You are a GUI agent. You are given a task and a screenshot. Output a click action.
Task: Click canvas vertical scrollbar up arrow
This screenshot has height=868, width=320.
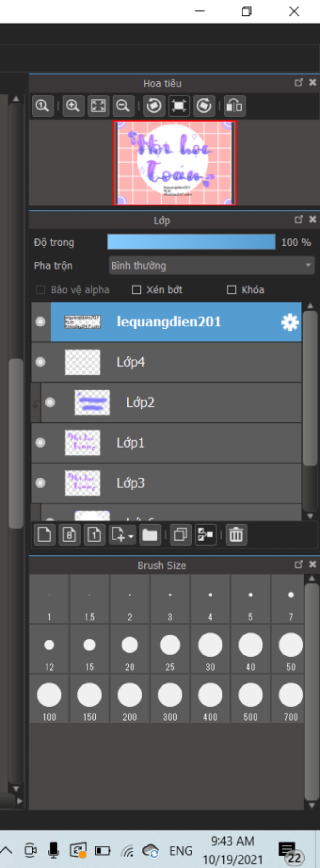point(16,99)
